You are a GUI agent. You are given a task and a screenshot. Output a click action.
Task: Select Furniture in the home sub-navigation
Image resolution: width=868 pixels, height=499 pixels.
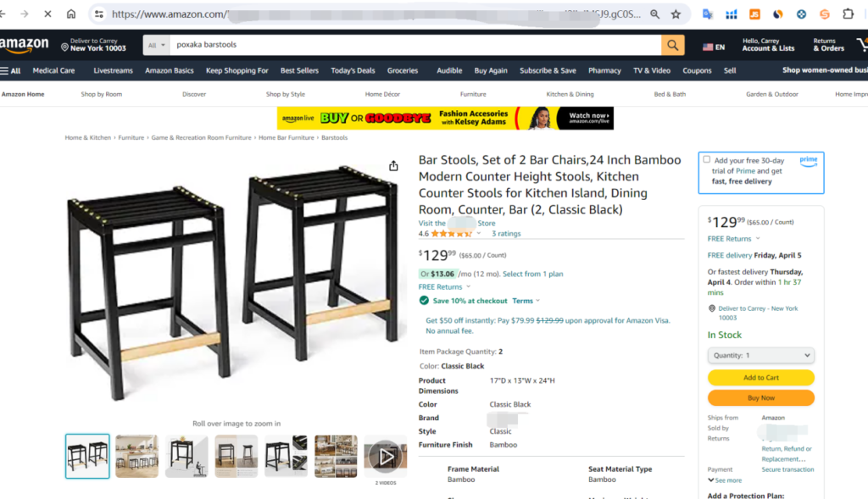[x=473, y=95]
